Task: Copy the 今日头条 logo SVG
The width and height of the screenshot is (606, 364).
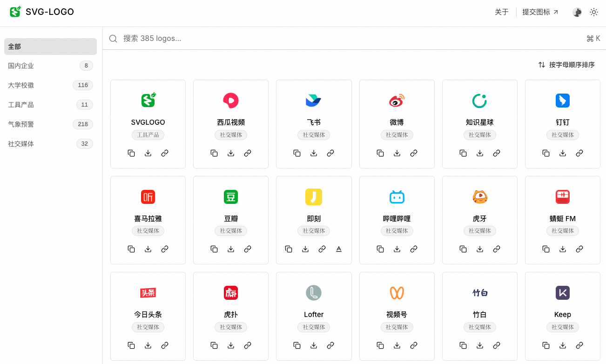Action: [131, 345]
